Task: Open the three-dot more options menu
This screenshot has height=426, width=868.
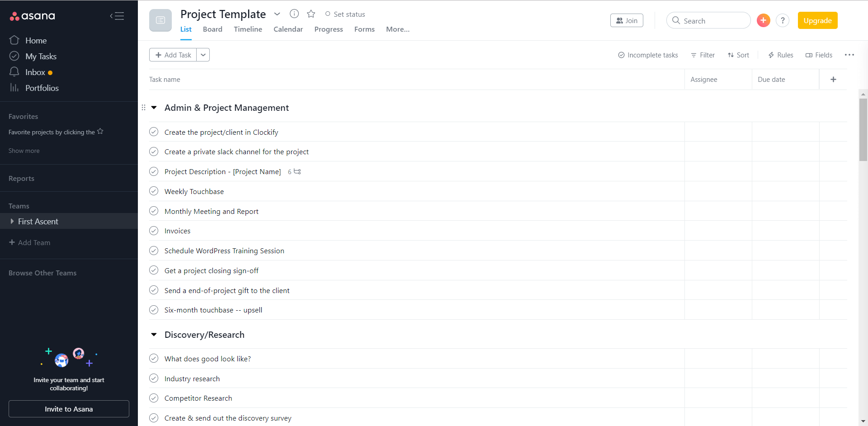Action: click(x=849, y=55)
